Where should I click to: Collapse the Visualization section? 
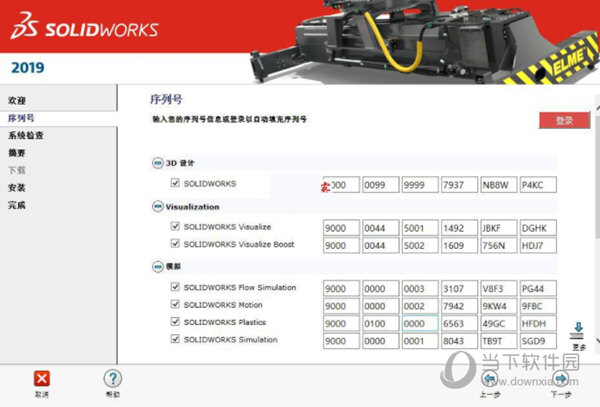(158, 207)
